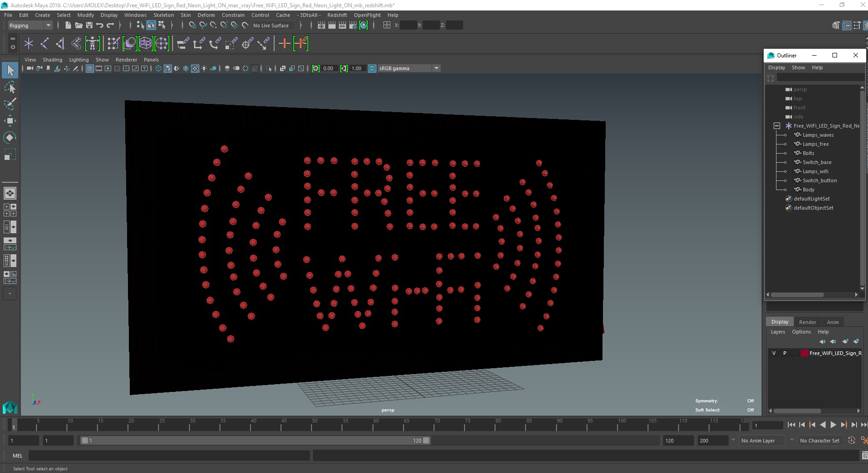The image size is (868, 473).
Task: Toggle smooth shade all in viewport
Action: [168, 68]
